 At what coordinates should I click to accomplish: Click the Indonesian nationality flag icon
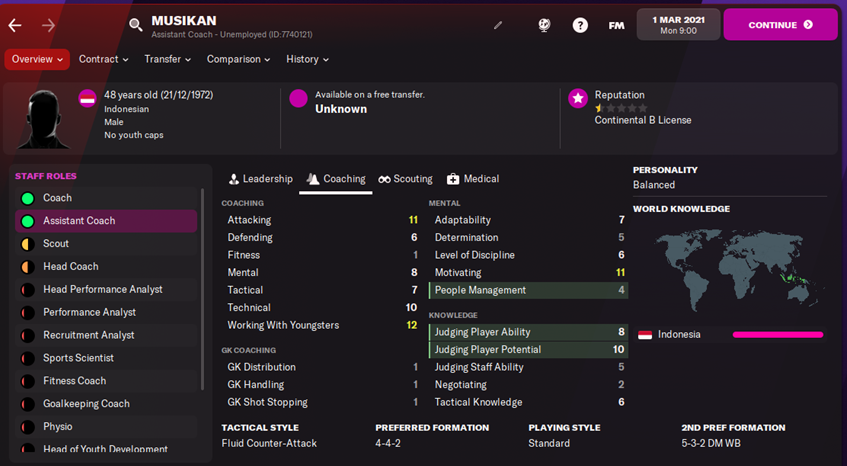[87, 98]
